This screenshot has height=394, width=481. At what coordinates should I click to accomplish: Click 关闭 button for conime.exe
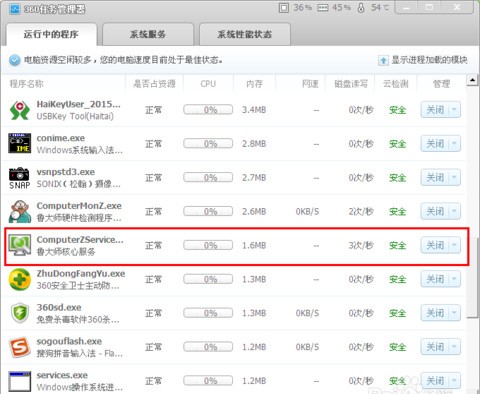(x=435, y=144)
